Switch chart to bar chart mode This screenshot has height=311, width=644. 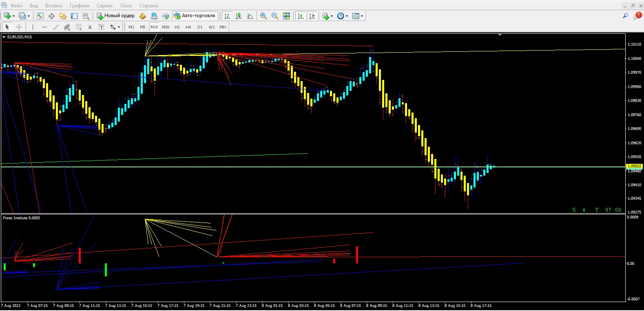click(x=227, y=16)
